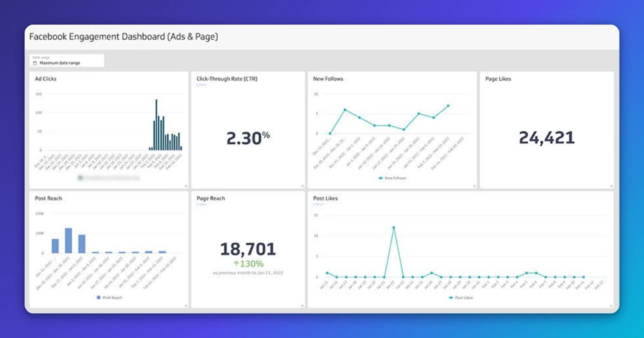644x338 pixels.
Task: Click the tallest bar in Post Reach chart
Action: (68, 241)
